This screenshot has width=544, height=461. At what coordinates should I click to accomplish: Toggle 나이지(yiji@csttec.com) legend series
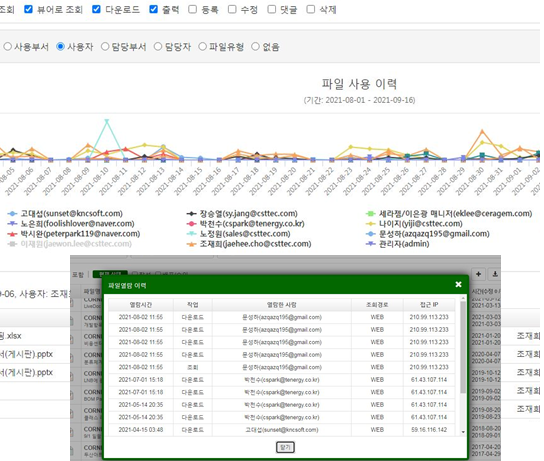(415, 223)
